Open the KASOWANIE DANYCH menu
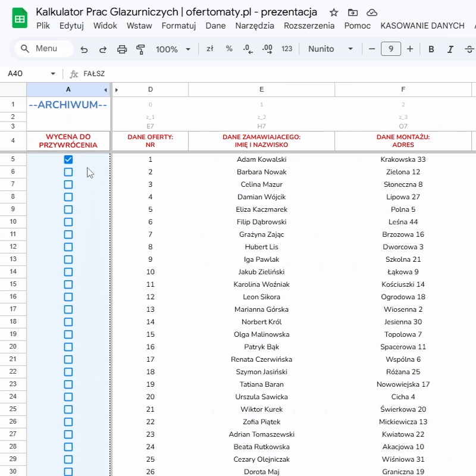Viewport: 476px width, 476px height. click(x=422, y=26)
